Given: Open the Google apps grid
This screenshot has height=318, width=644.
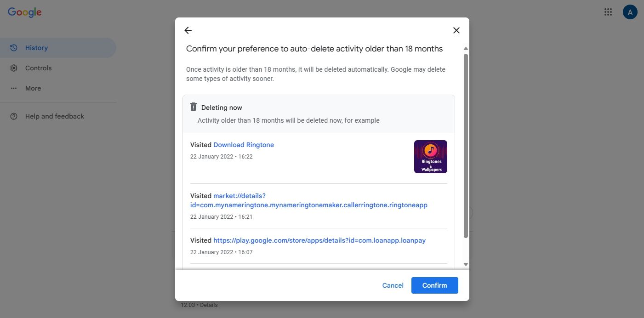Looking at the screenshot, I should point(608,12).
